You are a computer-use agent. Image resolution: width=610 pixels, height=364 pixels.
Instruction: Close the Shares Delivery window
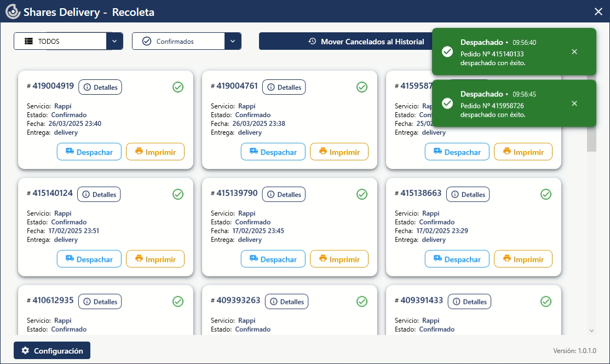[599, 11]
